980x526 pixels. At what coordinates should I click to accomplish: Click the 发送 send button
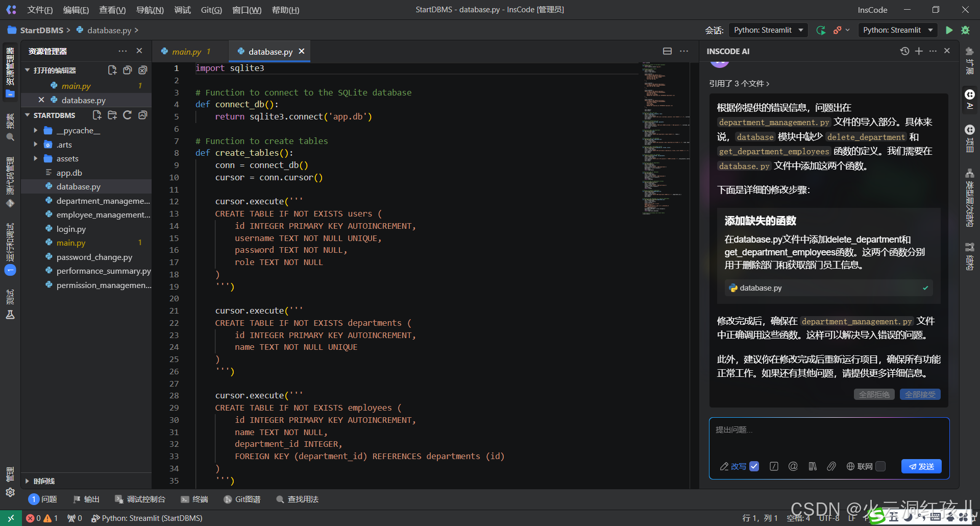click(x=921, y=466)
